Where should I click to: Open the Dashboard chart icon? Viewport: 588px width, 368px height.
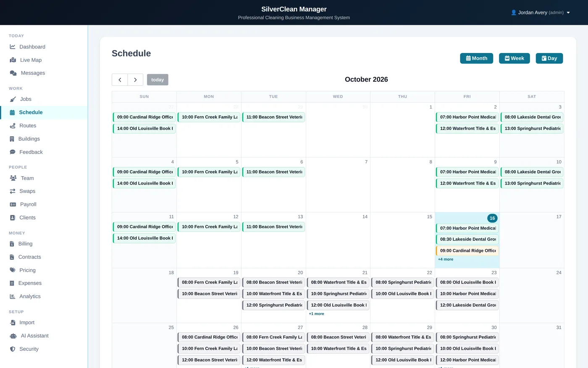point(13,47)
